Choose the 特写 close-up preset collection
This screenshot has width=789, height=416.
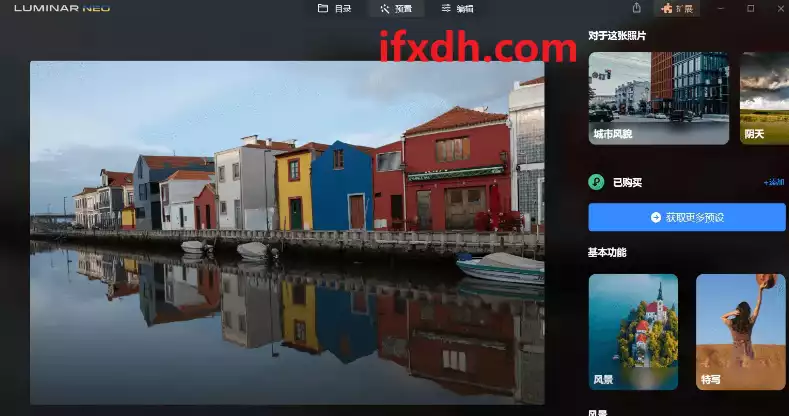[740, 331]
